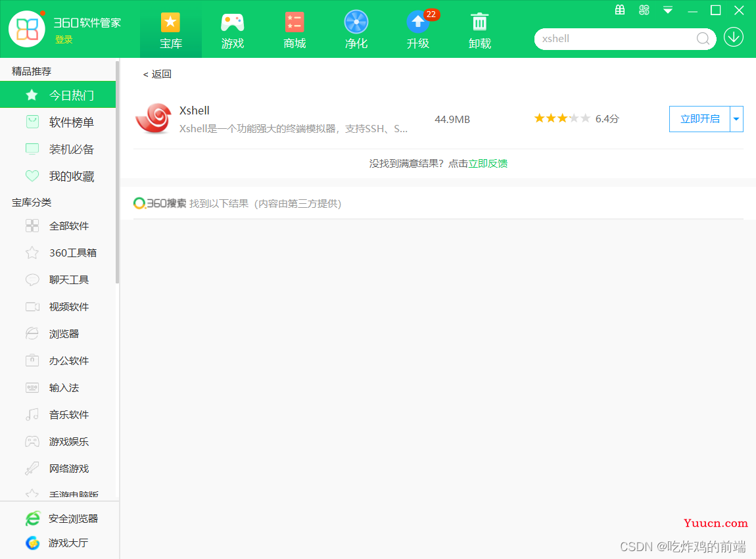Viewport: 756px width, 559px height.
Task: Open the download manager arrow icon
Action: pos(734,37)
